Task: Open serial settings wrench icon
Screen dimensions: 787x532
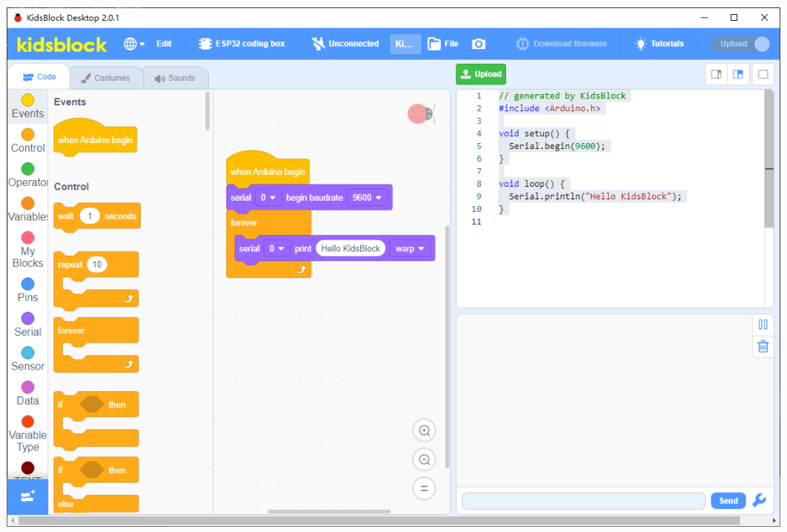Action: click(760, 500)
